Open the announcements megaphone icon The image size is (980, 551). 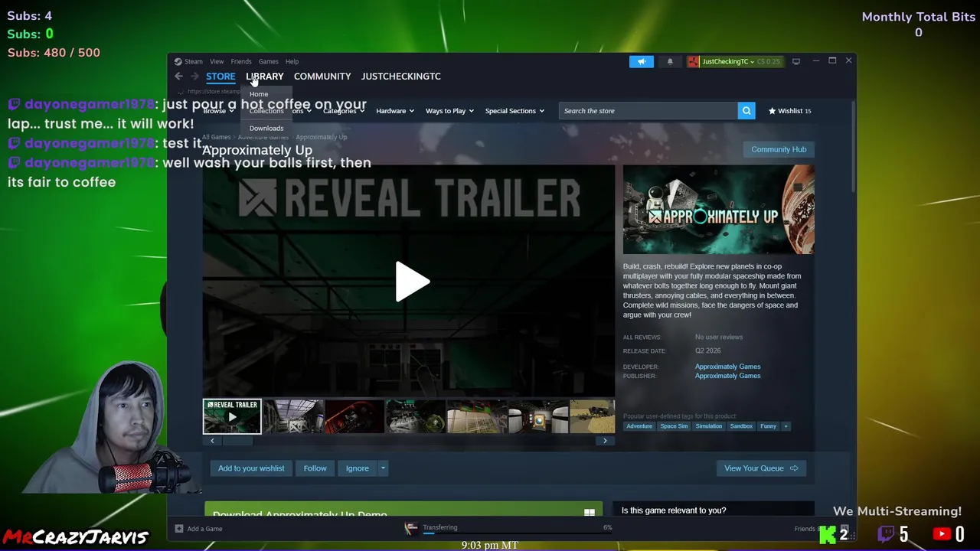pyautogui.click(x=642, y=61)
